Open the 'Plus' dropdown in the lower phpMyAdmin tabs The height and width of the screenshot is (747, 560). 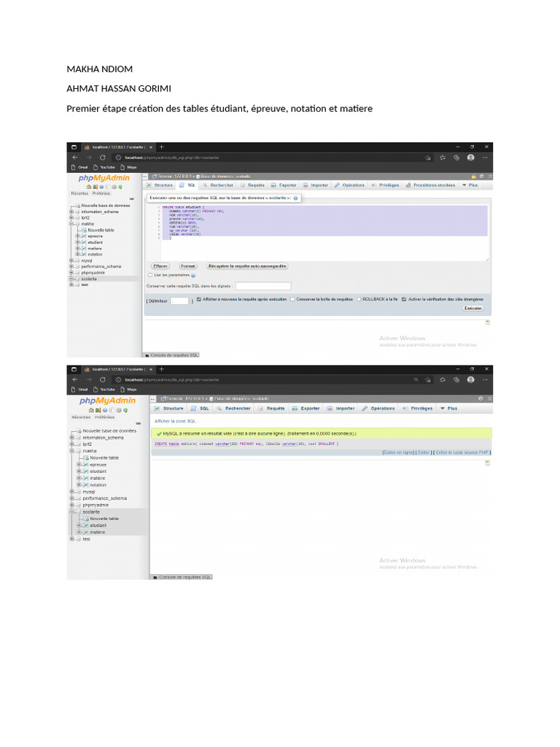[449, 409]
